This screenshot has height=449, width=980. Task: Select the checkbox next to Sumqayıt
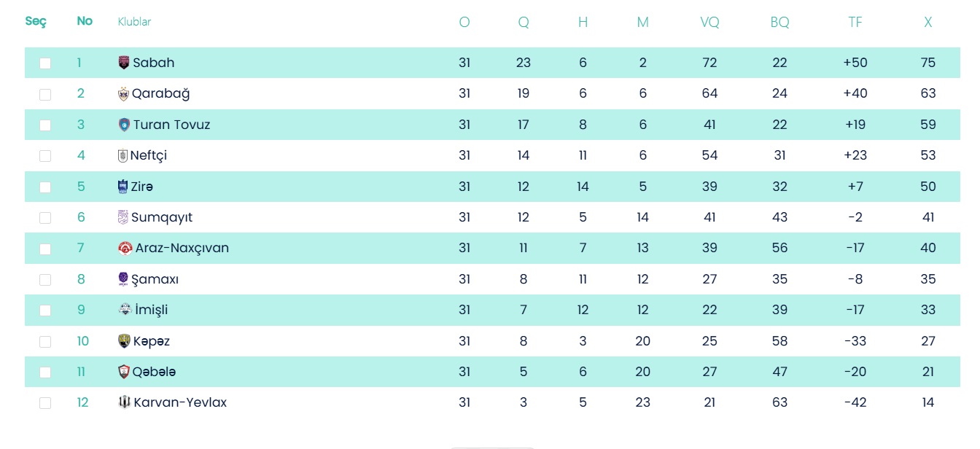[x=45, y=218]
